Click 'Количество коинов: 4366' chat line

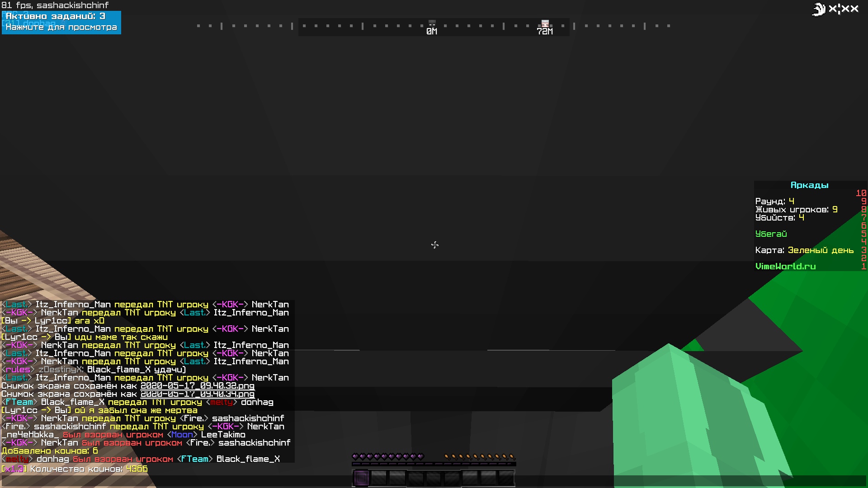click(75, 469)
